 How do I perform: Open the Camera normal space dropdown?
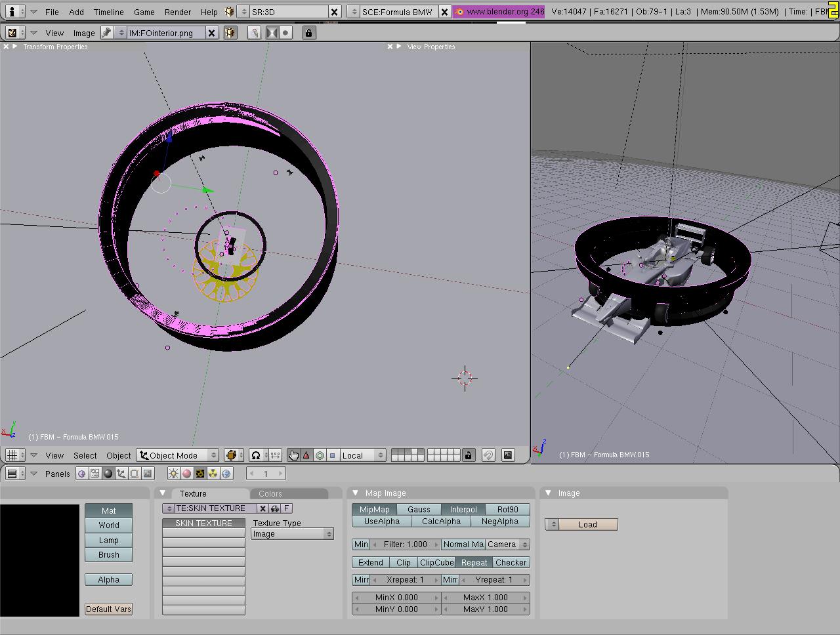(507, 544)
